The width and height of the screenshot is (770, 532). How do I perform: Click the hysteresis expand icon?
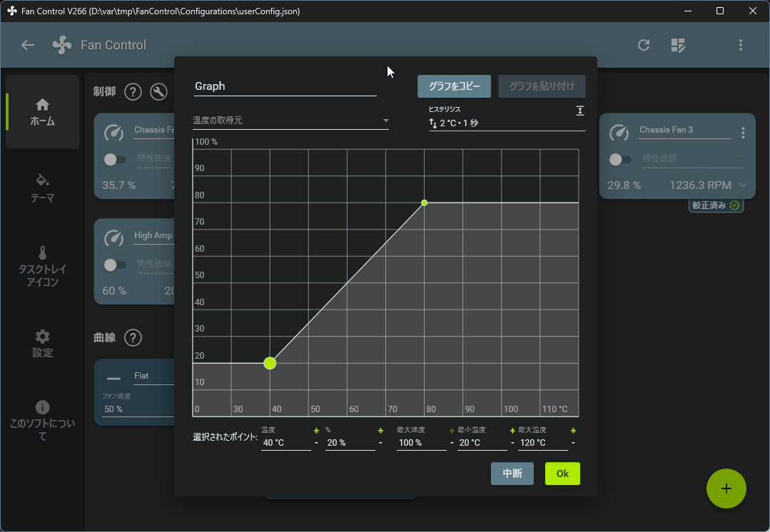tap(580, 111)
